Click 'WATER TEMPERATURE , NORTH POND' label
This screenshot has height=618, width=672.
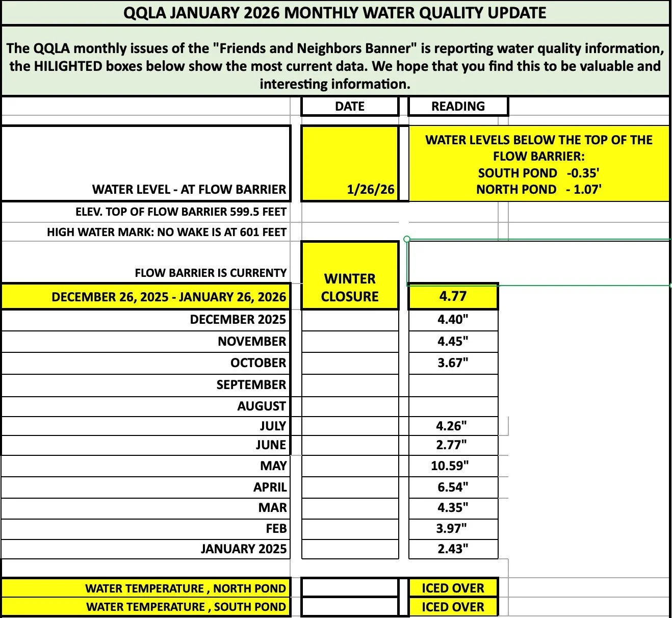186,588
